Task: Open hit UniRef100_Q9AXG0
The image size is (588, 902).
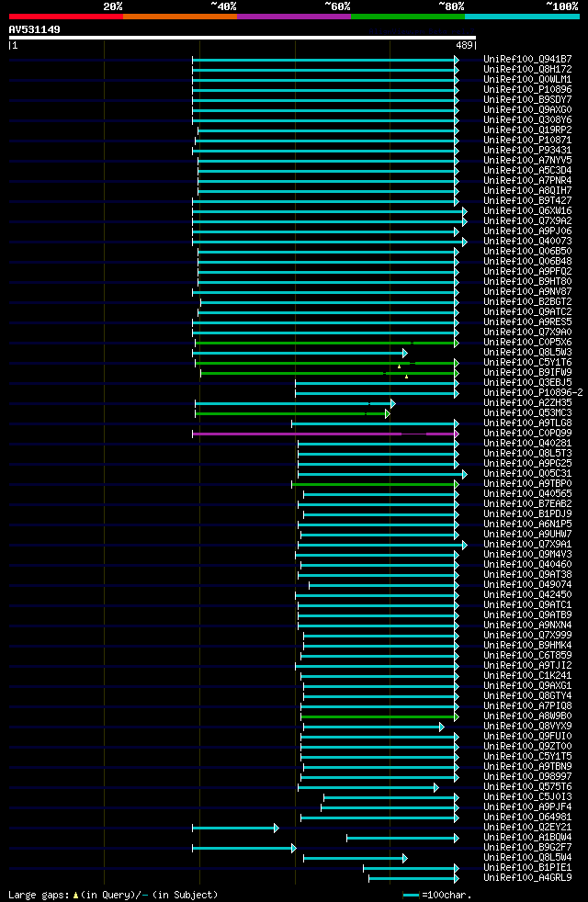Action: 527,110
